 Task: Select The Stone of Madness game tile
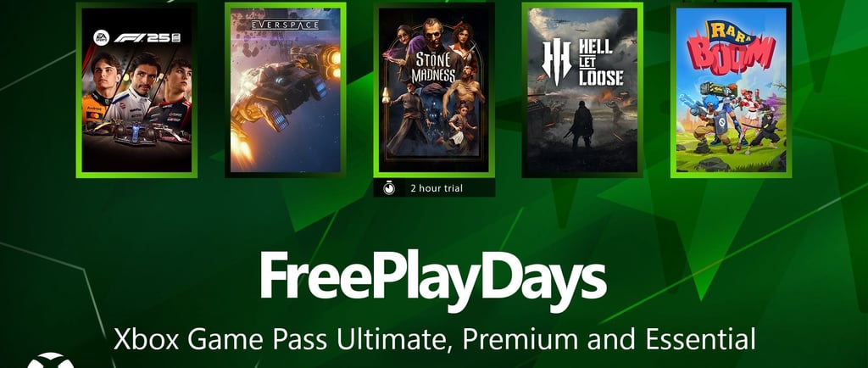coord(434,90)
